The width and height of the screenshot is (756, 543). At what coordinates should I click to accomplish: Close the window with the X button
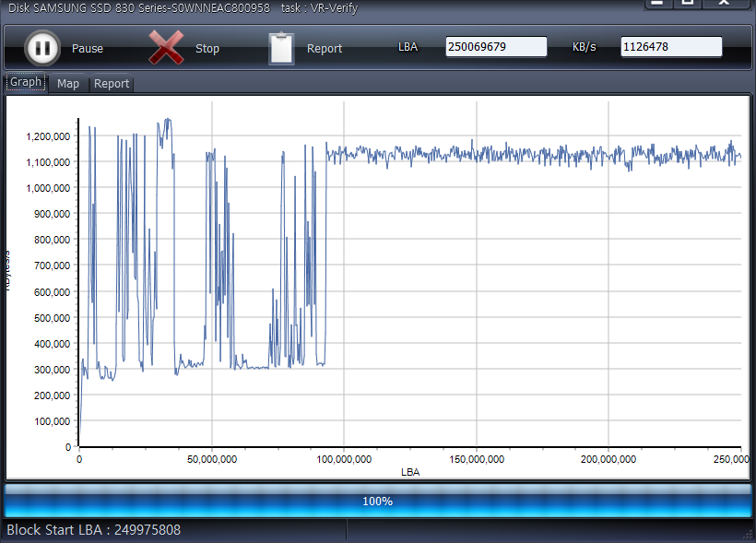[723, 4]
